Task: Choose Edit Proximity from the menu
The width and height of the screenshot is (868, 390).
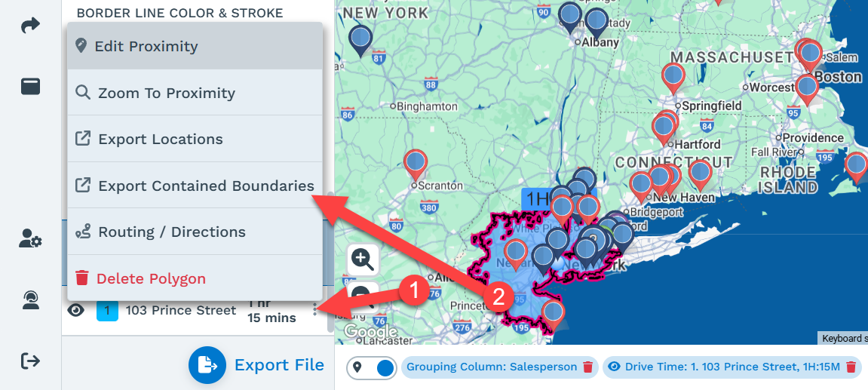Action: (x=195, y=46)
